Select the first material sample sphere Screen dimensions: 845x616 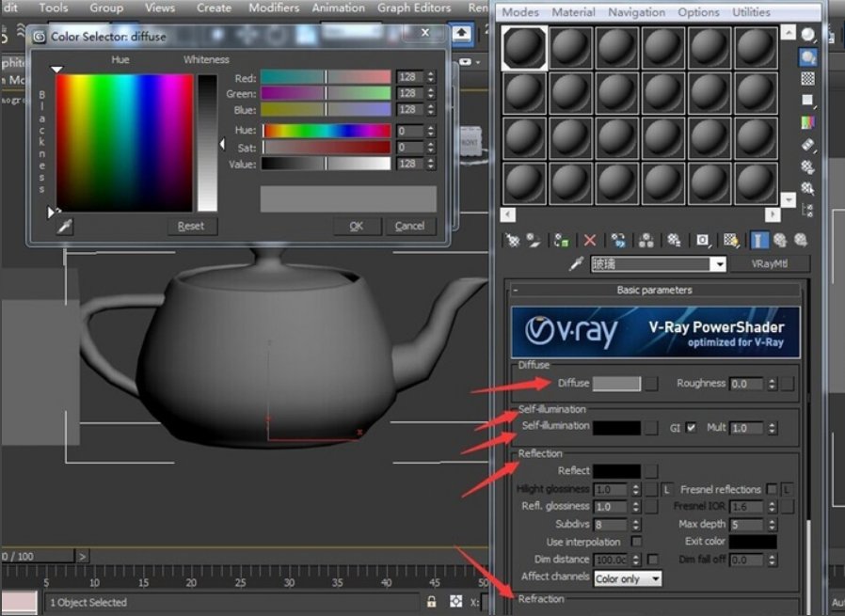tap(523, 47)
